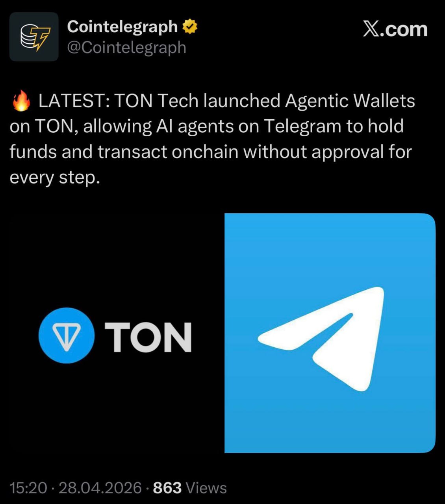Image resolution: width=445 pixels, height=504 pixels.
Task: Select the phrase every step
Action: click(55, 178)
